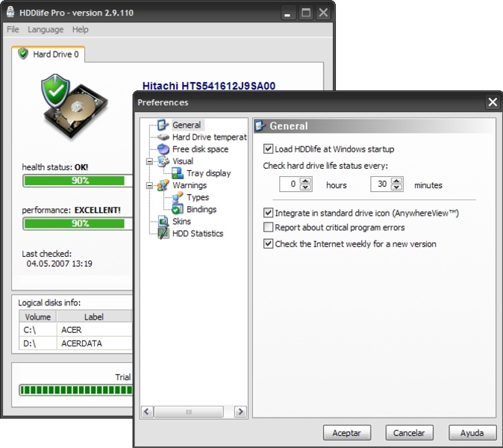The width and height of the screenshot is (503, 448).
Task: Enable Report about critical program errors
Action: click(269, 227)
